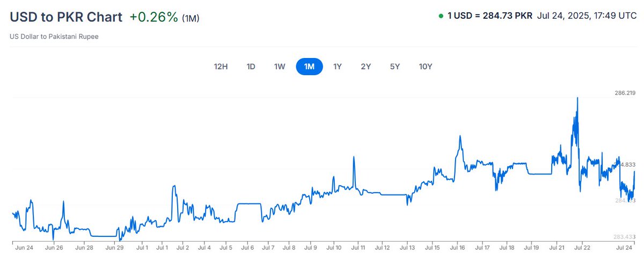This screenshot has height=253, width=644.
Task: Click the Jul 10 x-axis label
Action: coord(334,248)
